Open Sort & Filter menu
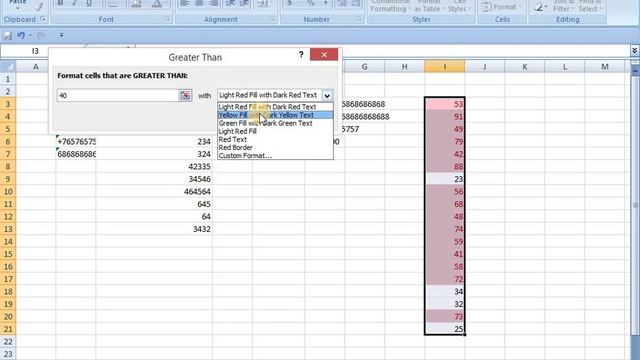The width and height of the screenshot is (640, 360). click(564, 6)
